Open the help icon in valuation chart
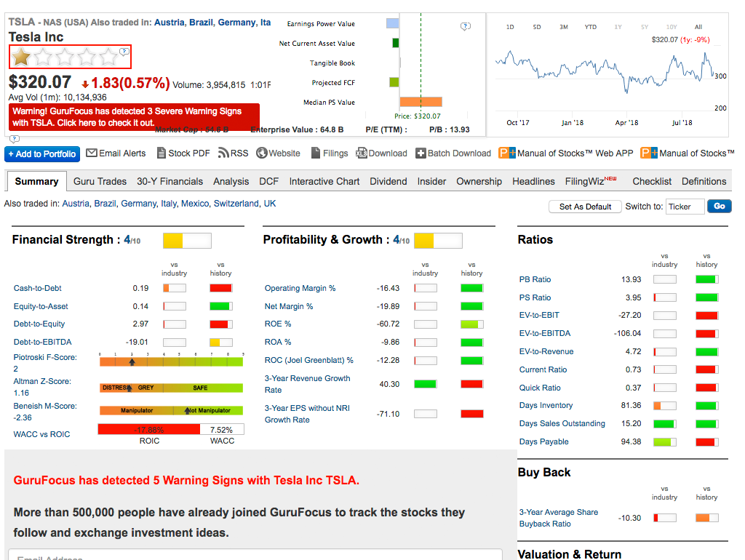 [x=466, y=26]
